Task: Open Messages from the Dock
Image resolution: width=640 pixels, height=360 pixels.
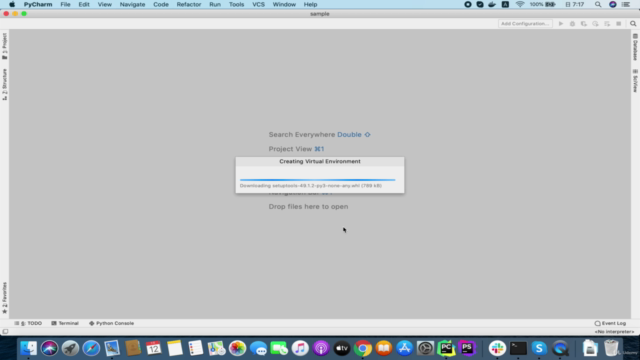Action: [x=258, y=348]
